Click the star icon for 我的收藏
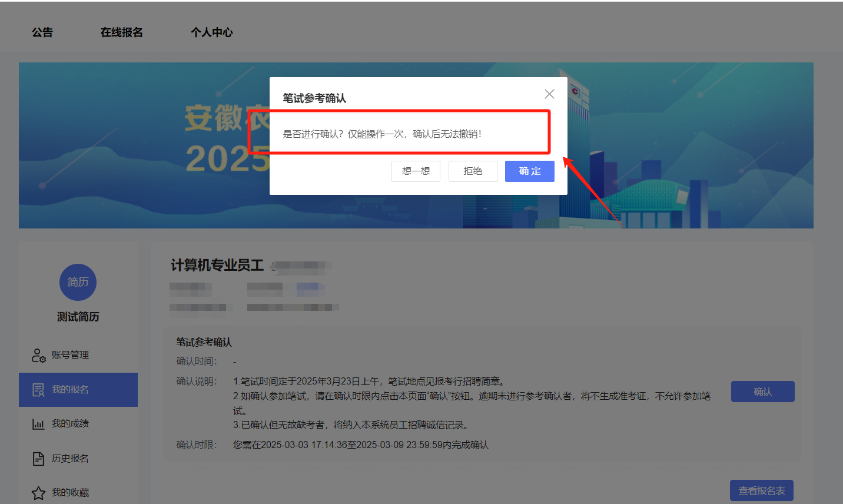Screen dimensions: 843x504 pos(37,492)
